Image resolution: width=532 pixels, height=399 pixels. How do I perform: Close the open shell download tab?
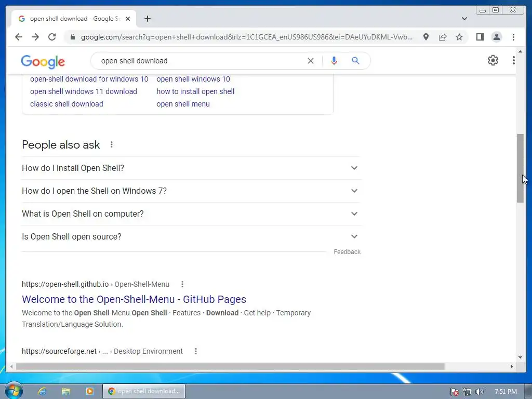tap(128, 19)
